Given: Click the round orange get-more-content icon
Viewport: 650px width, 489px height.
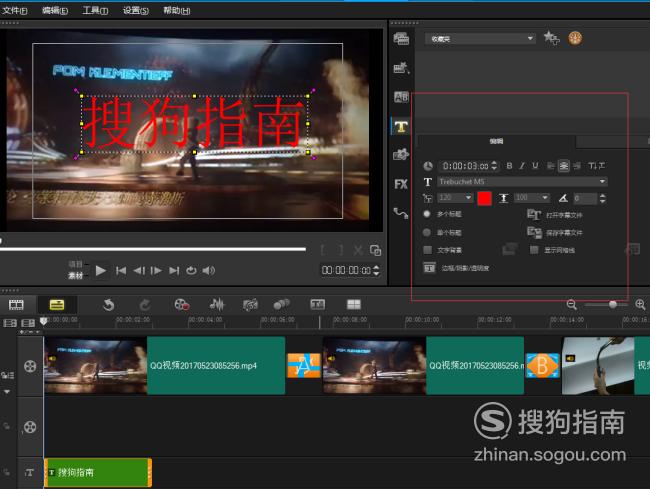Looking at the screenshot, I should tap(575, 38).
